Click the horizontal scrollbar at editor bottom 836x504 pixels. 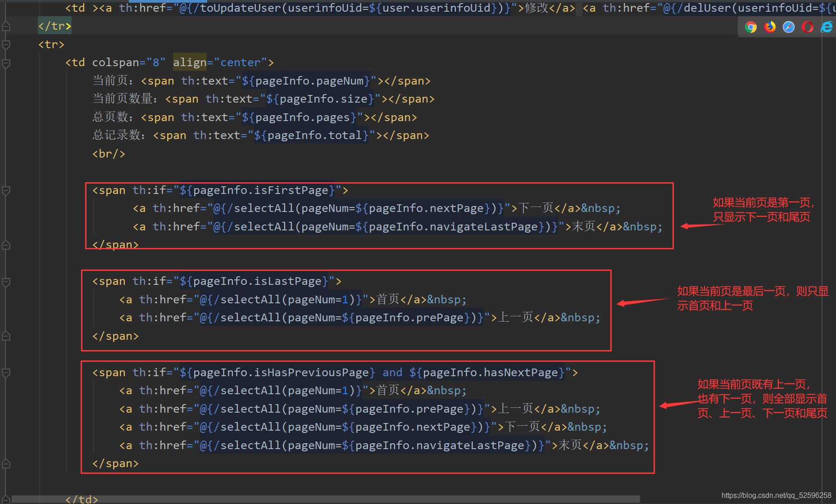325,499
